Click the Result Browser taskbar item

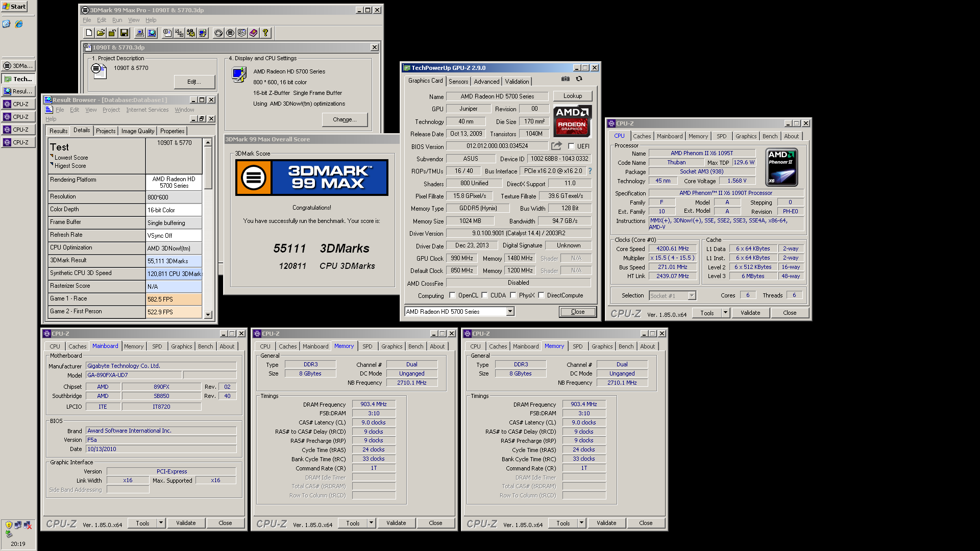tap(18, 91)
